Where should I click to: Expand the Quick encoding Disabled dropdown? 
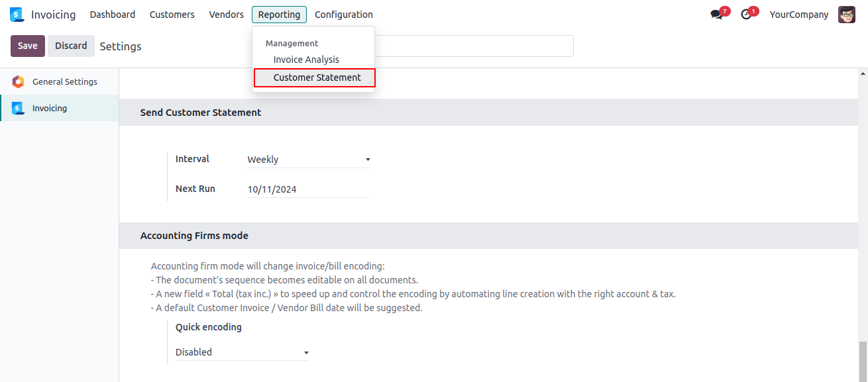[242, 352]
